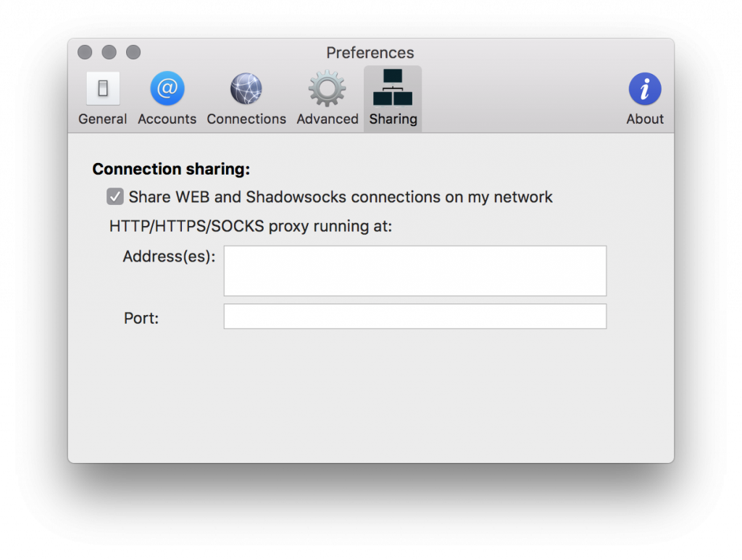The height and width of the screenshot is (560, 742).
Task: Click the @ symbol icon for Accounts
Action: pyautogui.click(x=167, y=87)
